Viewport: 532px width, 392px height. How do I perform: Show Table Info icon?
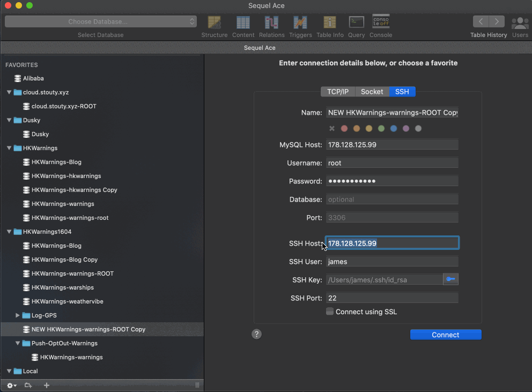tap(330, 23)
